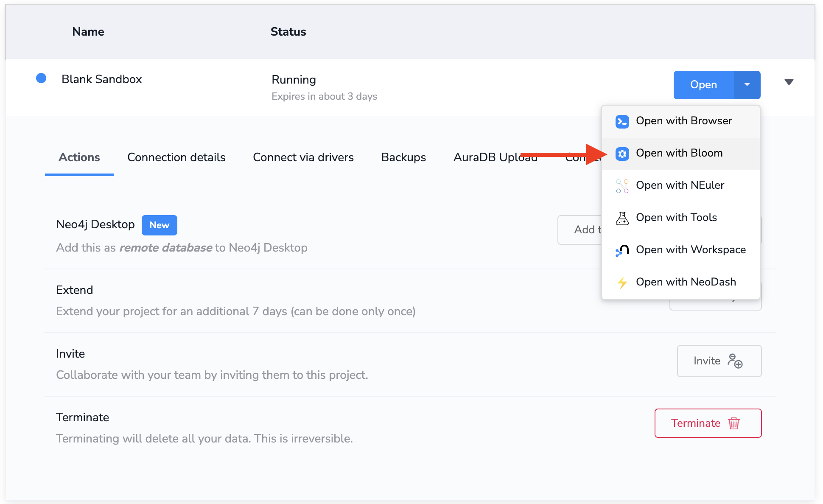Select the Open with Browser terminal icon

(x=621, y=121)
